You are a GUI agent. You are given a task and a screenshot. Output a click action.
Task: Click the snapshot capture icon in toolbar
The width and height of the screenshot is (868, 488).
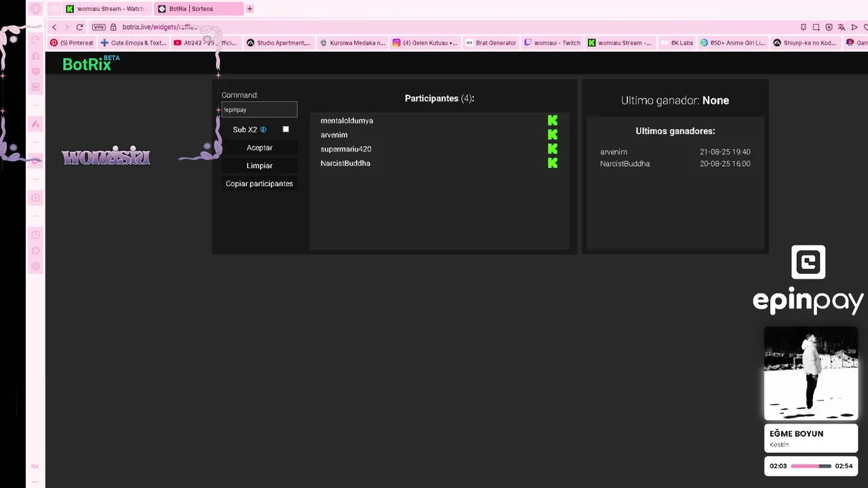pyautogui.click(x=816, y=27)
